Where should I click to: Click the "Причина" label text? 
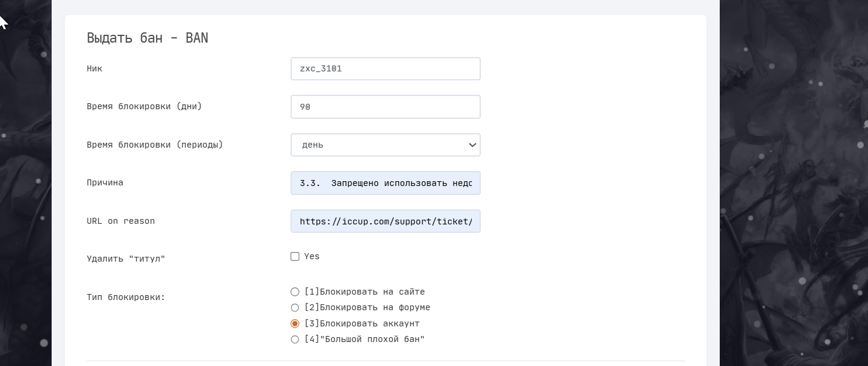click(104, 182)
